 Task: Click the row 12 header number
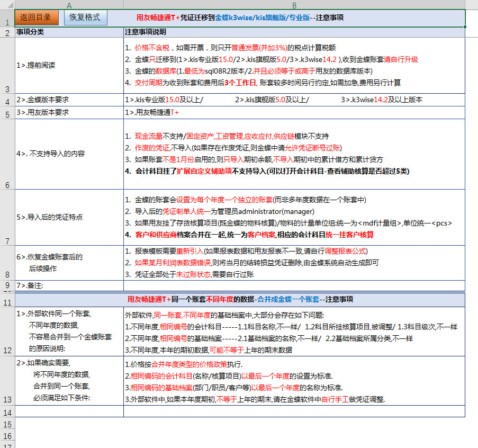click(x=7, y=350)
